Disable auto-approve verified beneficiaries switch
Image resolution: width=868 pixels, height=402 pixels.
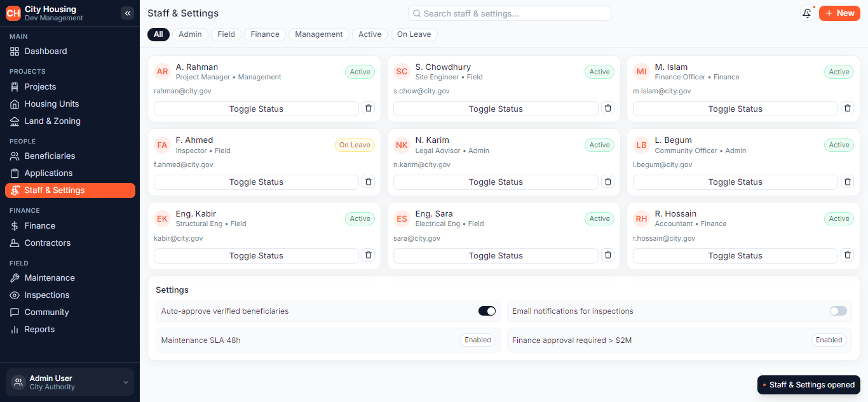coord(487,311)
